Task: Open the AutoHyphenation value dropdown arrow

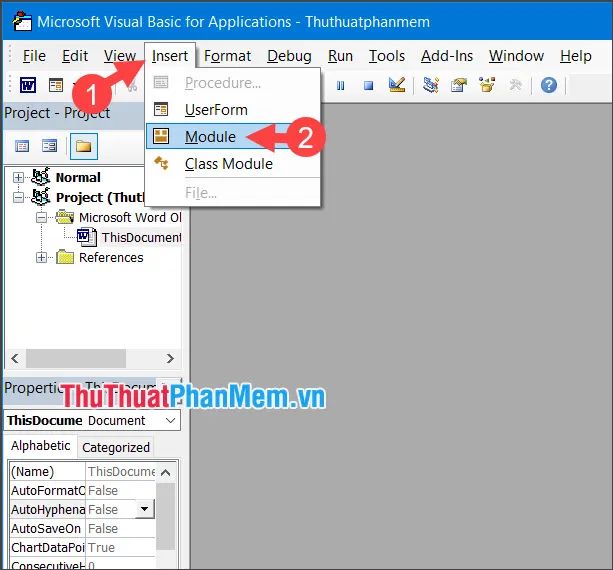Action: pos(145,509)
